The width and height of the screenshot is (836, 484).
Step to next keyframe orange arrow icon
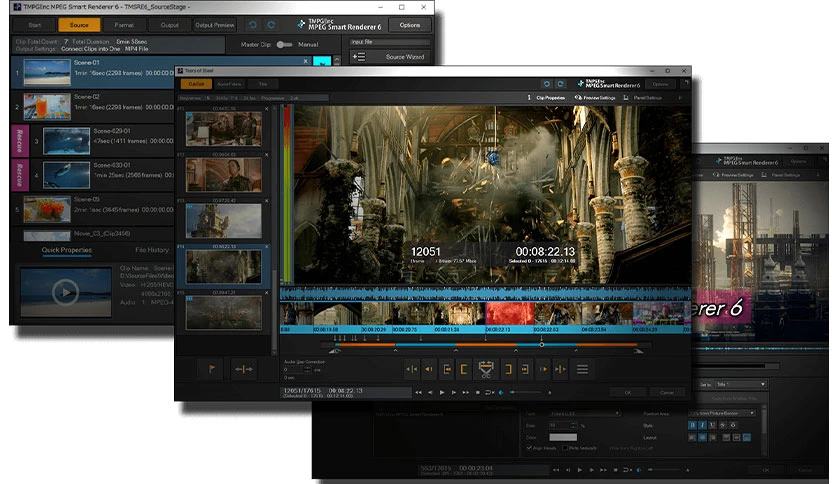click(543, 369)
